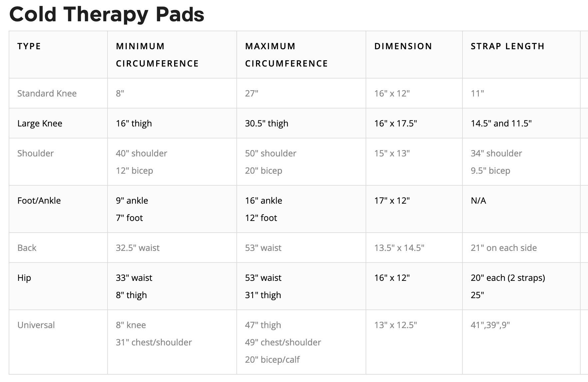Screen dimensions: 588x382
Task: Click the TYPE column header
Action: coord(29,46)
